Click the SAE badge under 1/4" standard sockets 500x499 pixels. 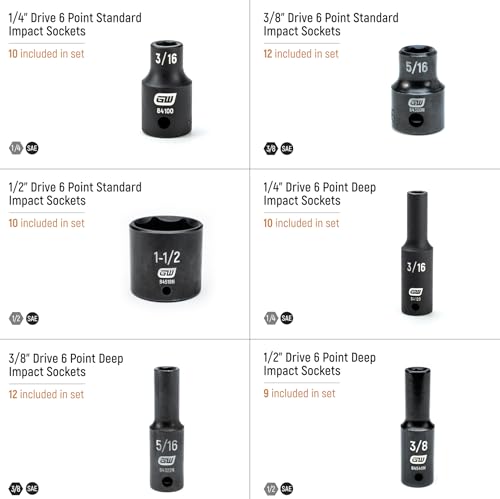tap(32, 148)
